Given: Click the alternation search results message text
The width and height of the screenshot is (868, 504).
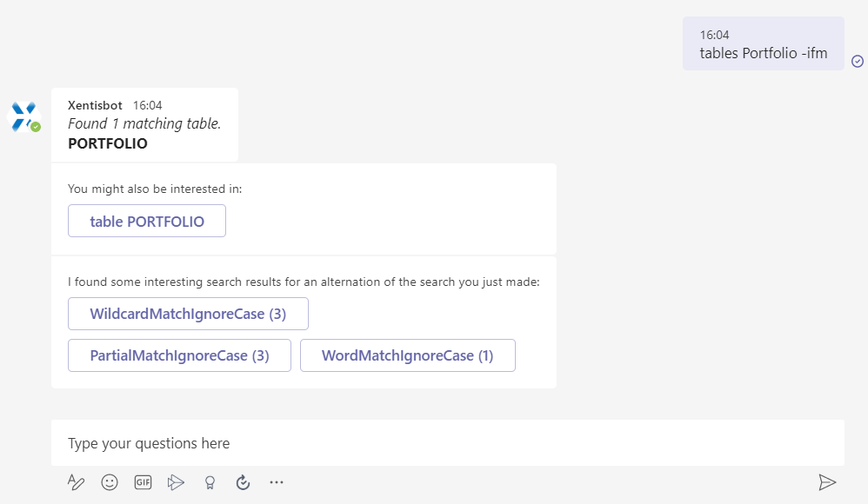Looking at the screenshot, I should 304,282.
